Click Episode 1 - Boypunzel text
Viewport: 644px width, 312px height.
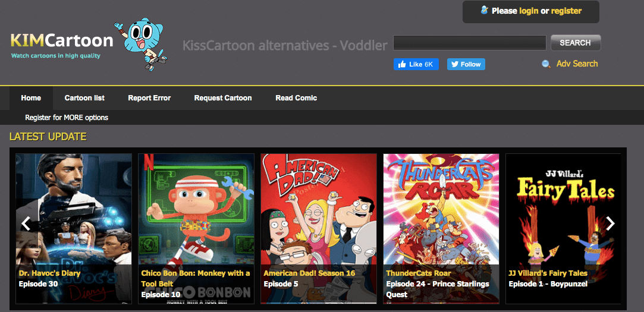pos(548,283)
